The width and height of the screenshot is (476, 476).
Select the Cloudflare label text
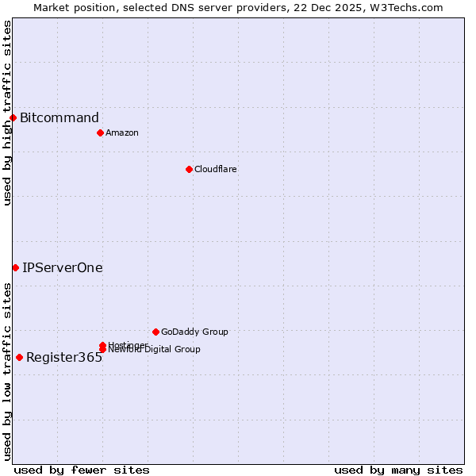click(x=216, y=169)
